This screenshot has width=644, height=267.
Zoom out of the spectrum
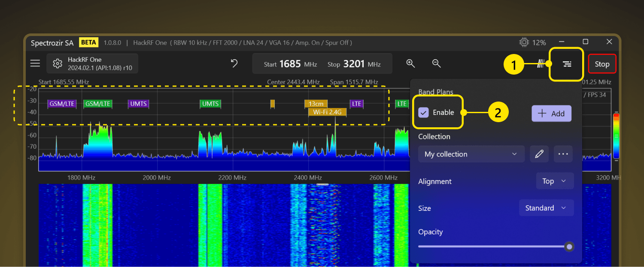[436, 63]
